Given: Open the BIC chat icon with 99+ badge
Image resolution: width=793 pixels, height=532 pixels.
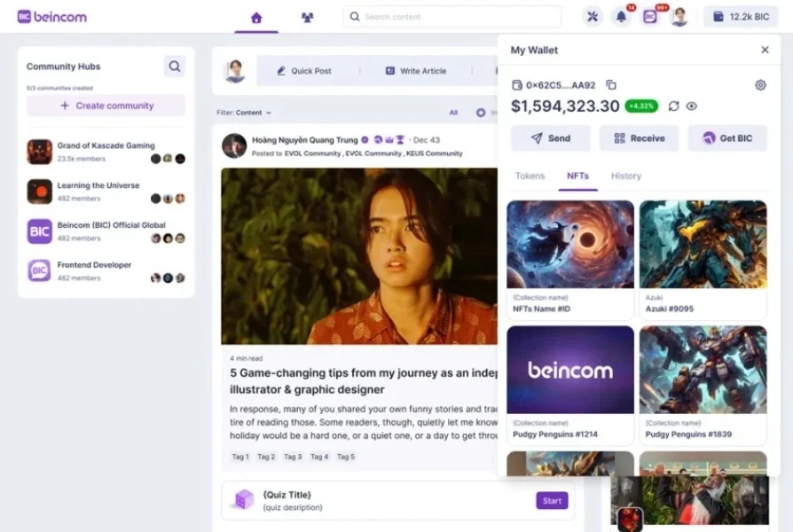Looking at the screenshot, I should (650, 17).
